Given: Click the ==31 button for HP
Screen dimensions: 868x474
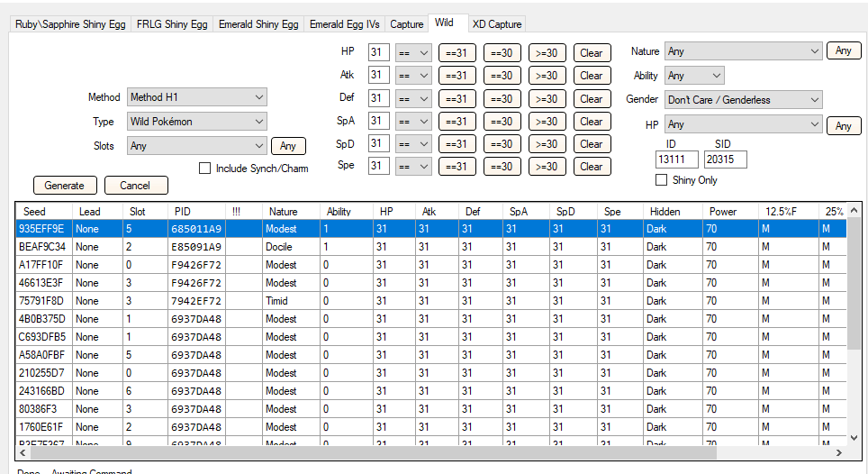Looking at the screenshot, I should point(457,53).
